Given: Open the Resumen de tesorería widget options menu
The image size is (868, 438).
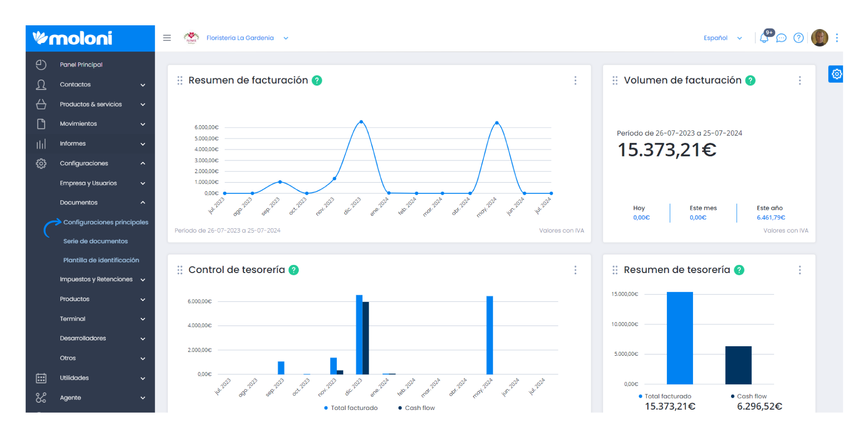Looking at the screenshot, I should (800, 270).
